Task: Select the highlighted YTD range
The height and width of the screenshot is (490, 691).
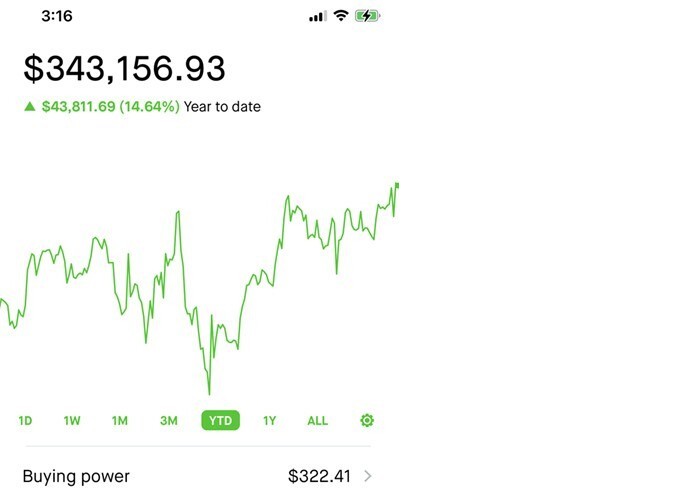Action: [220, 420]
